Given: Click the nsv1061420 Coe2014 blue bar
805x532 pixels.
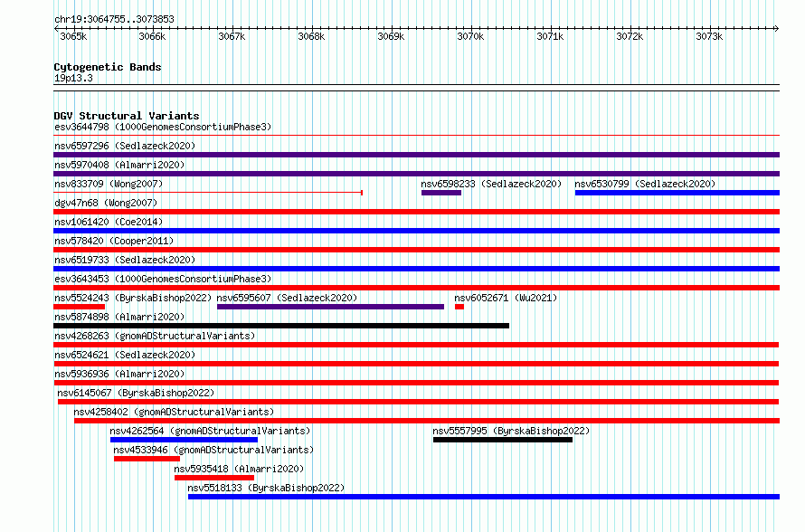Looking at the screenshot, I should [x=416, y=231].
